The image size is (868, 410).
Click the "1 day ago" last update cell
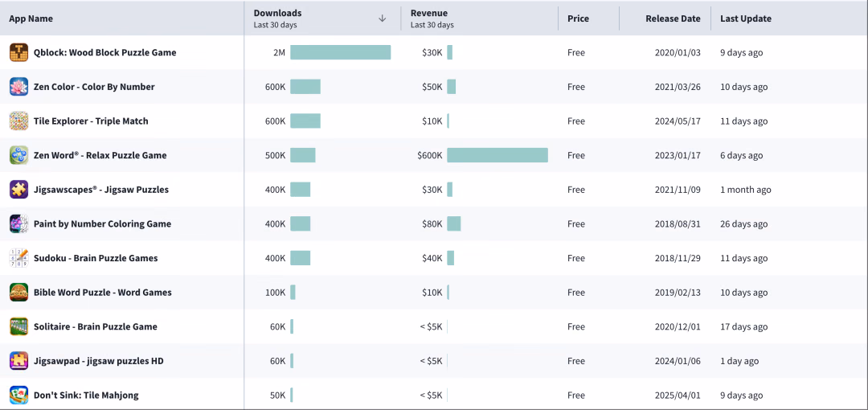tap(739, 361)
